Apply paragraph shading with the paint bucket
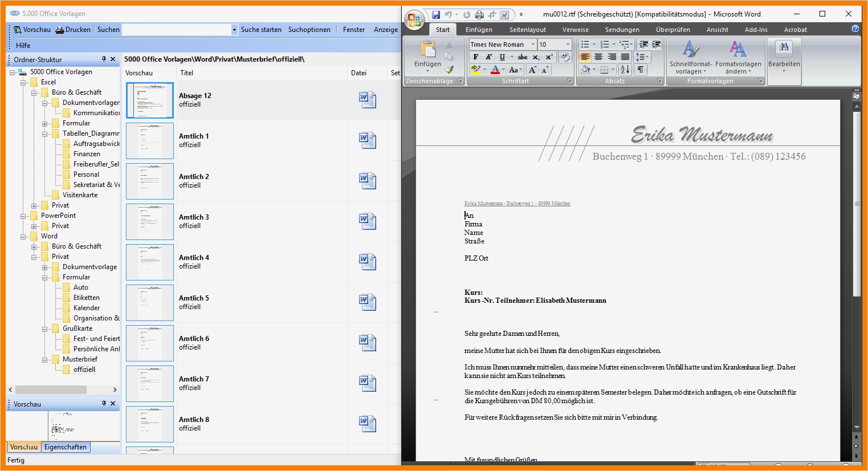 585,70
